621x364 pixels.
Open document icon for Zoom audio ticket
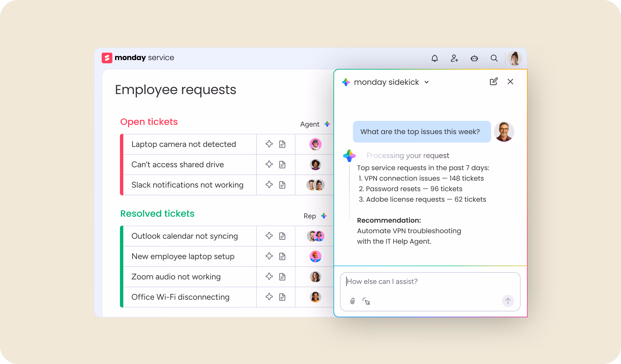point(282,277)
